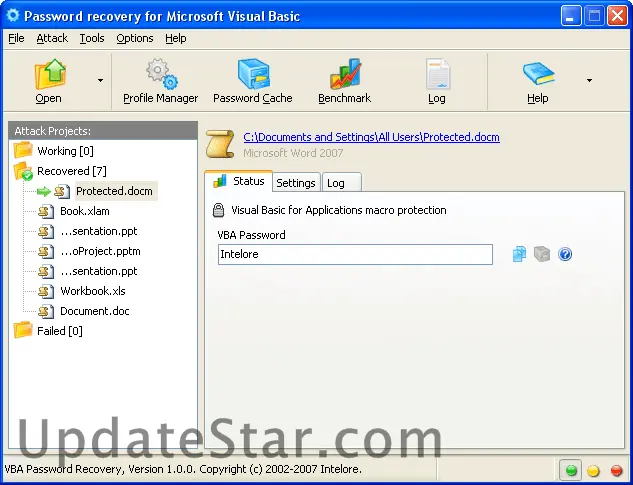Click the VBA Password field
The height and width of the screenshot is (485, 633).
[355, 254]
